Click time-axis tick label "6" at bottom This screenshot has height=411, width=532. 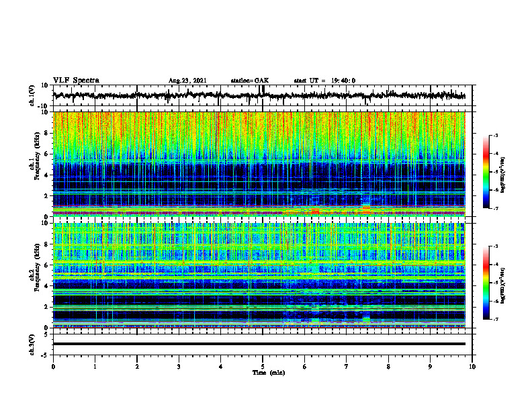coord(305,367)
